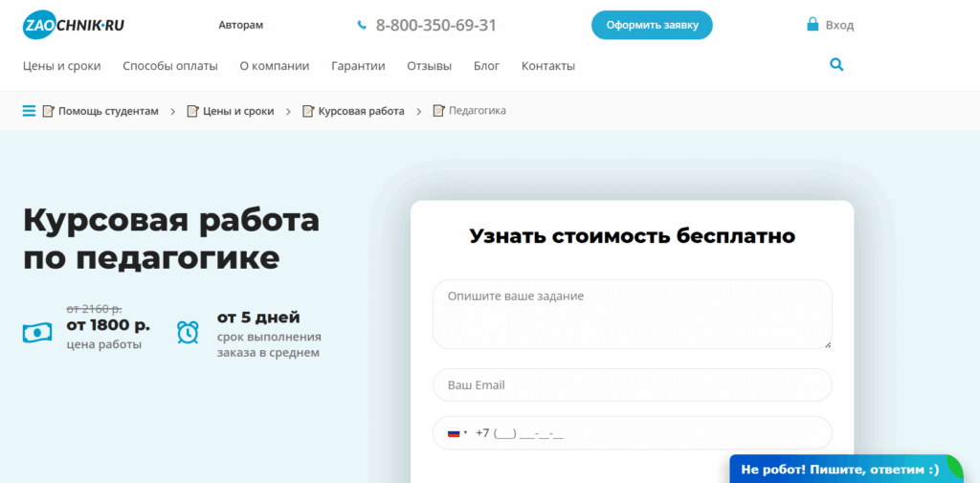Image resolution: width=980 pixels, height=483 pixels.
Task: Open Цены и сроки menu item
Action: (62, 66)
